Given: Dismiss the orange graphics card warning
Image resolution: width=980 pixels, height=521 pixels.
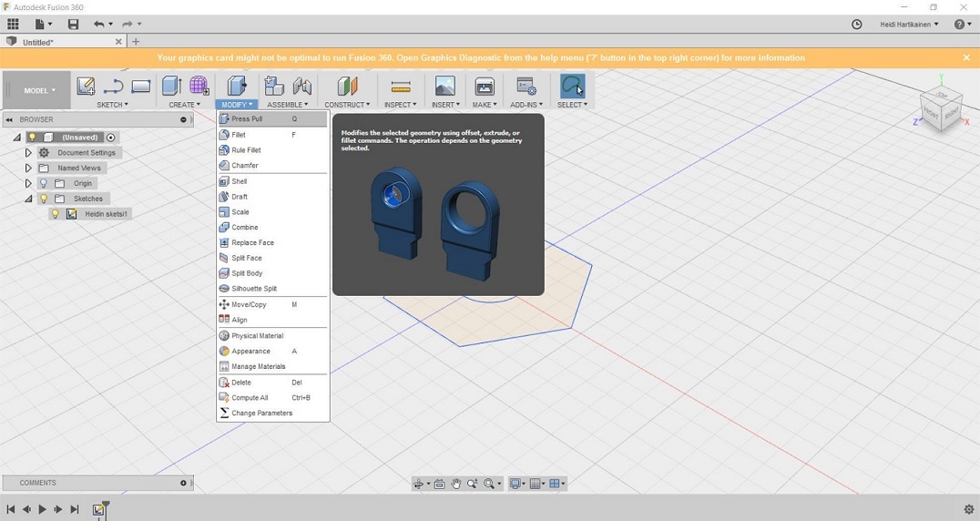Looking at the screenshot, I should tap(966, 57).
